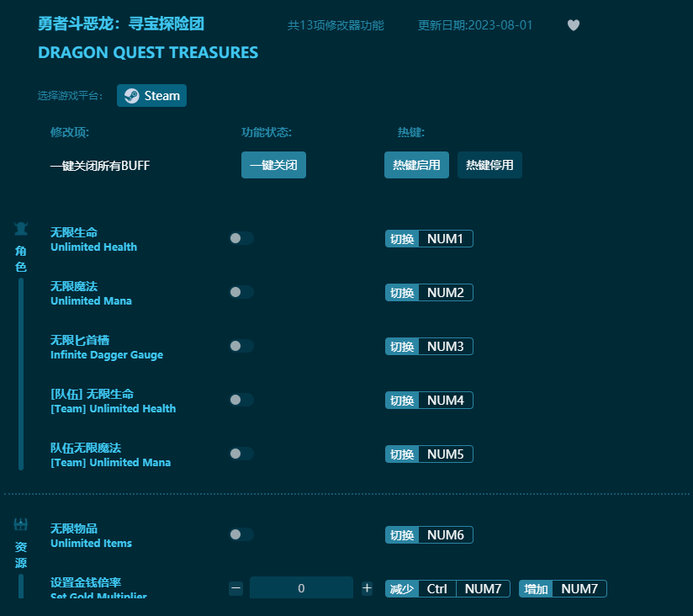The image size is (693, 616).
Task: Toggle Unlimited Mana switch
Action: (x=241, y=292)
